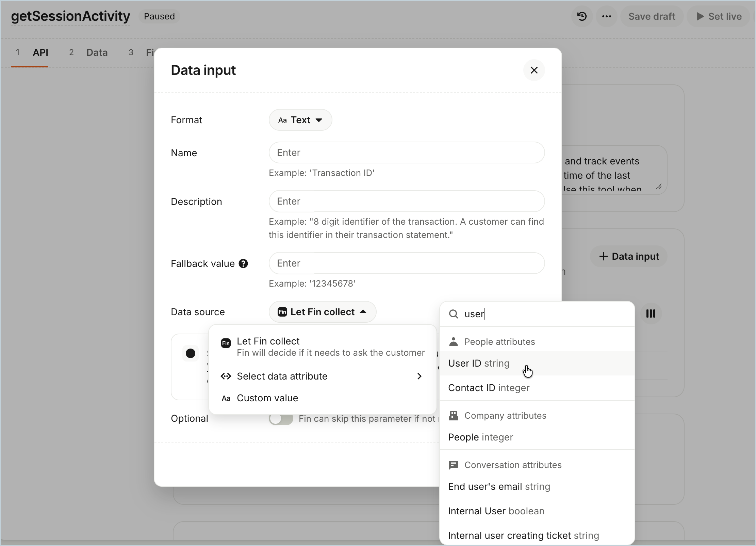Select People integer company attribute
The height and width of the screenshot is (546, 756).
tap(537, 437)
